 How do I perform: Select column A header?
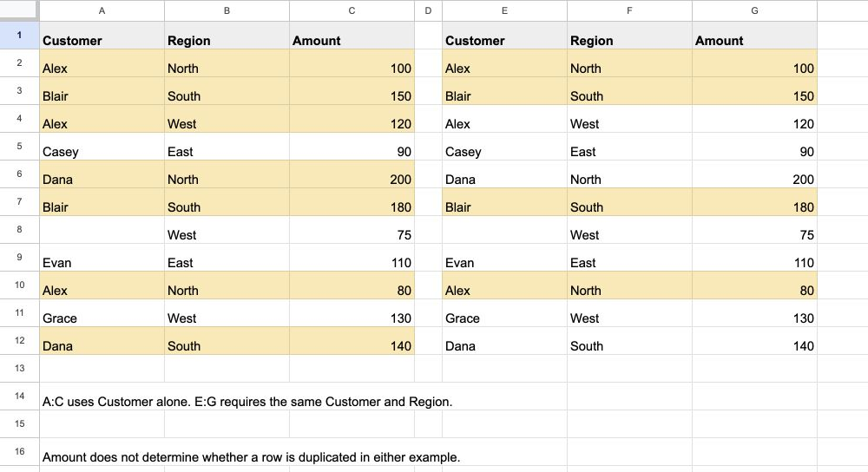click(x=102, y=10)
